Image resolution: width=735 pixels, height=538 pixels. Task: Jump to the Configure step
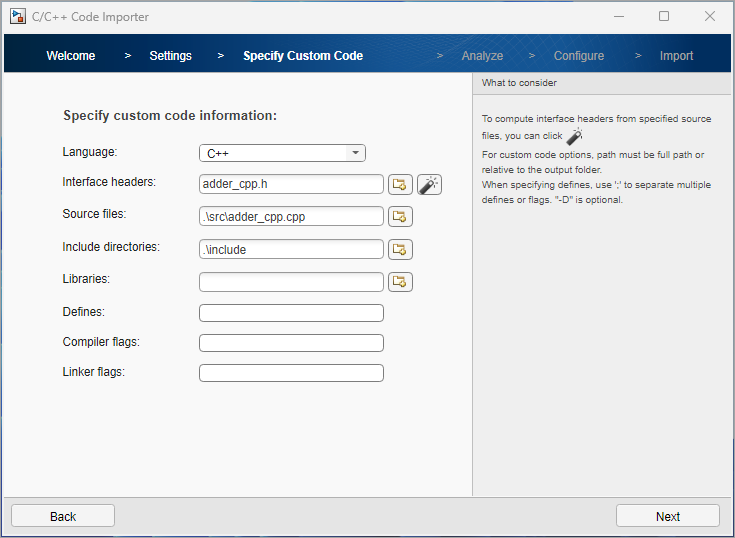click(579, 56)
